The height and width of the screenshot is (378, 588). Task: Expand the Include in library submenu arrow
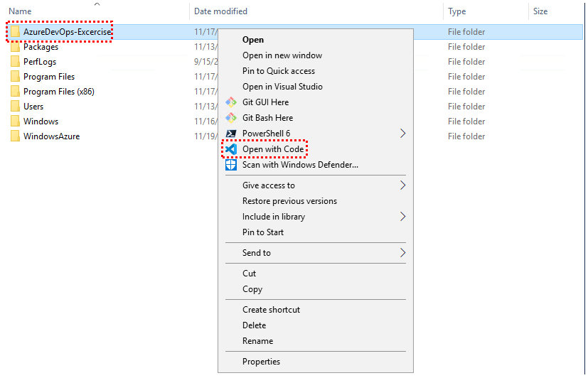402,217
